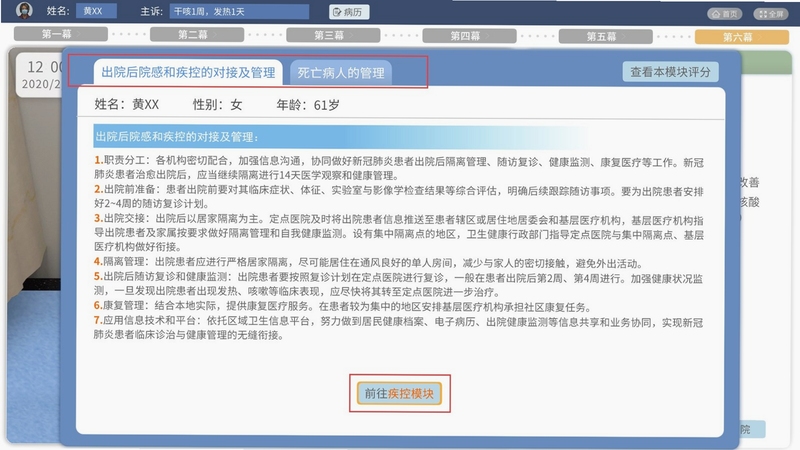Open the 病历 medical record button
Screen dimensions: 800x450
[x=349, y=12]
